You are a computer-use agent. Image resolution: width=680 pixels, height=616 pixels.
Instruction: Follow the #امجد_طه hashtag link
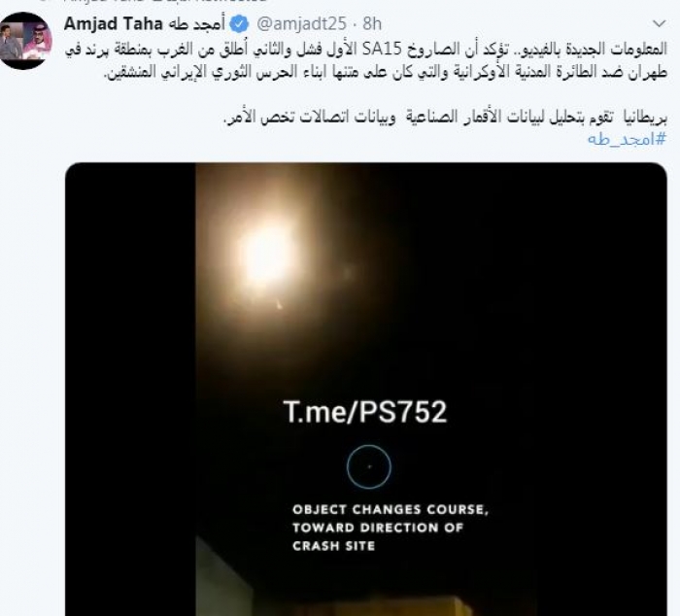pyautogui.click(x=627, y=139)
